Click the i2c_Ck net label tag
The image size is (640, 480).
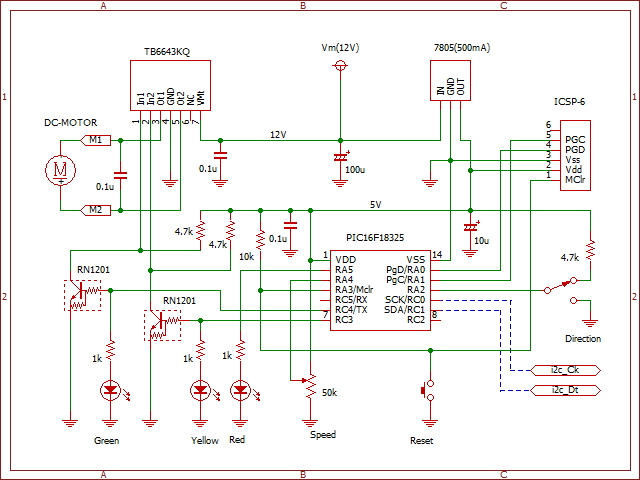coord(565,370)
